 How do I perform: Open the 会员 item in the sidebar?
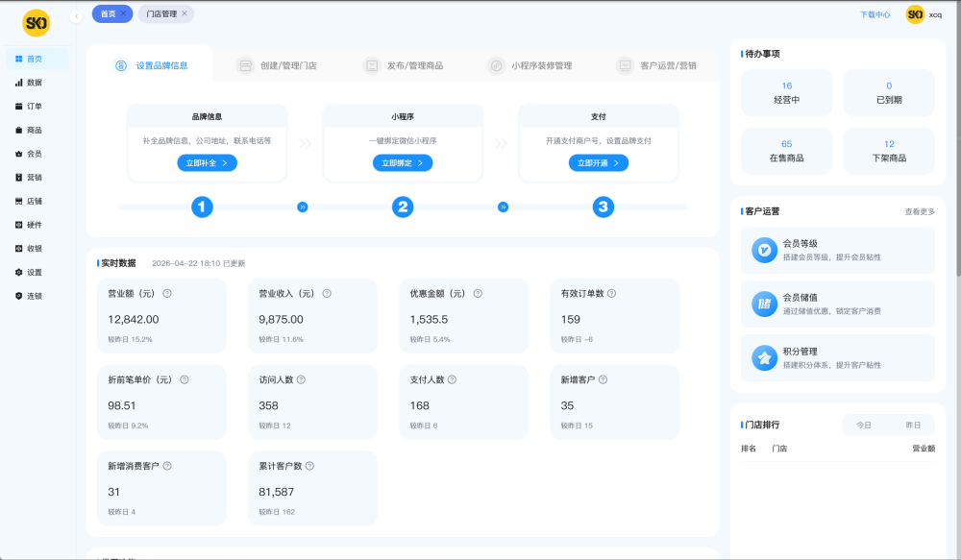(37, 154)
